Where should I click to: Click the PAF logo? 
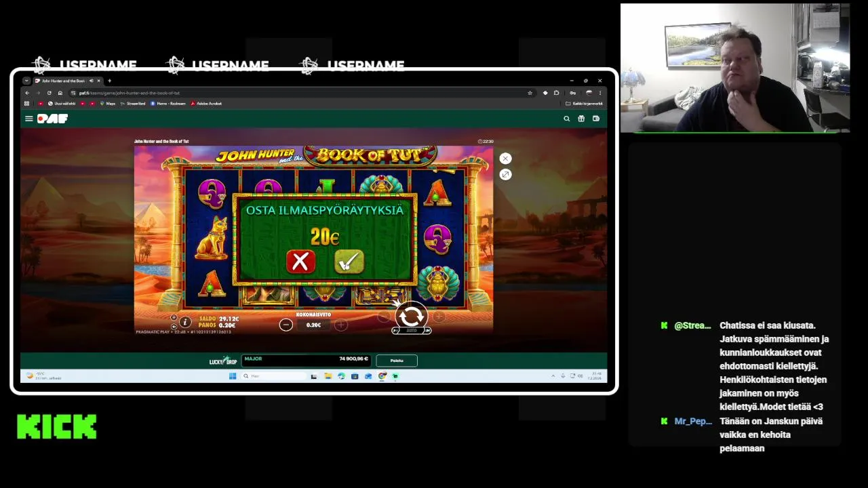[52, 119]
